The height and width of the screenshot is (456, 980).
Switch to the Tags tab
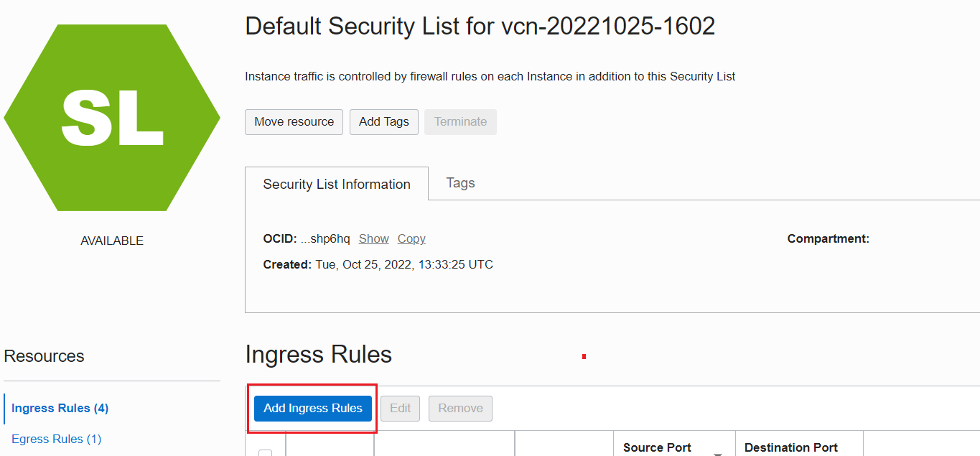(x=459, y=182)
